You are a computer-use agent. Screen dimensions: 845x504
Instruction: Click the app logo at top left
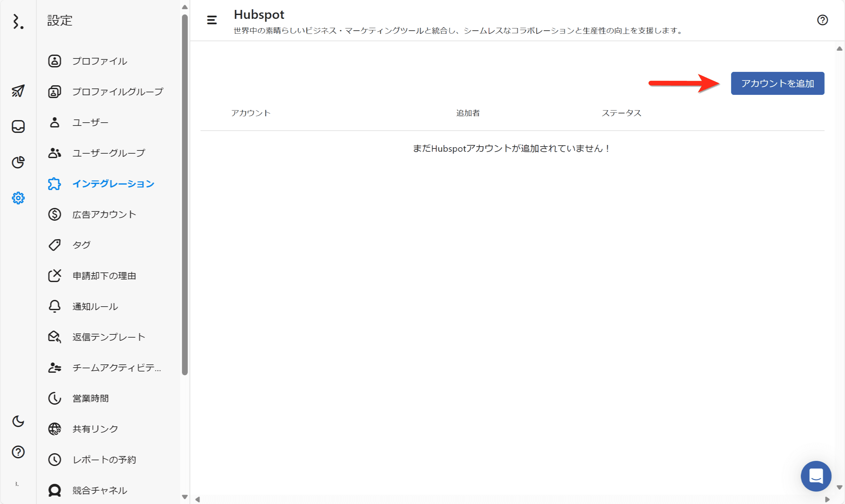click(x=18, y=21)
